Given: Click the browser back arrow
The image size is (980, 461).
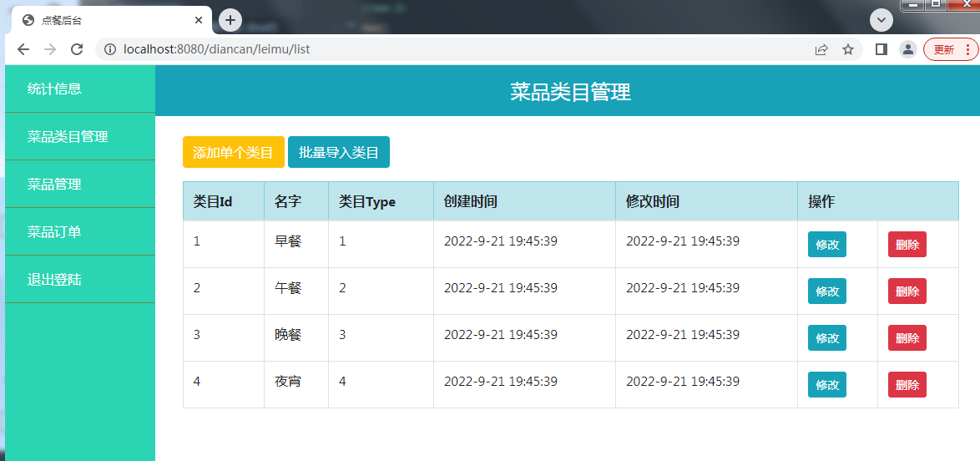Looking at the screenshot, I should 23,49.
